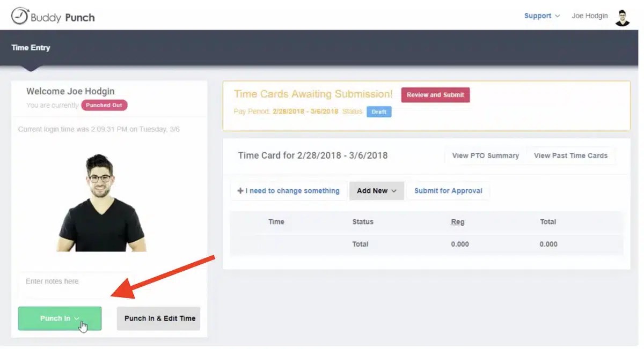The image size is (644, 349).
Task: Sort by the Reg column header
Action: click(457, 221)
